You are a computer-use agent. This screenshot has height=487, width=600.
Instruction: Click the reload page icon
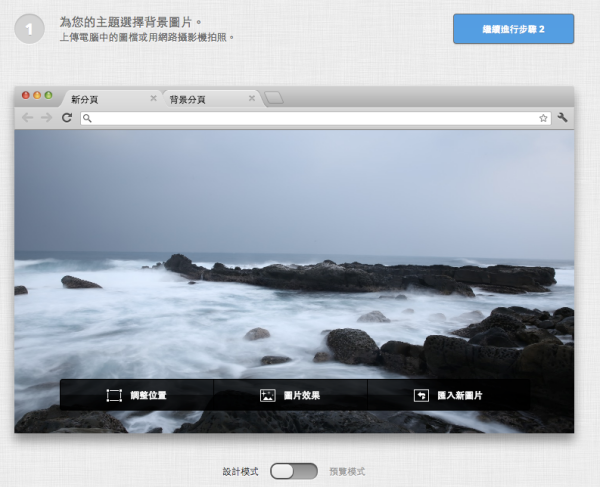(x=67, y=117)
